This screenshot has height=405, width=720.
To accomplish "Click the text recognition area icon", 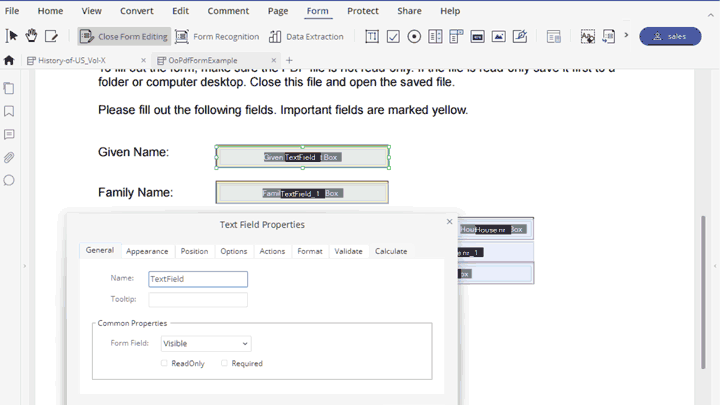I will 588,36.
